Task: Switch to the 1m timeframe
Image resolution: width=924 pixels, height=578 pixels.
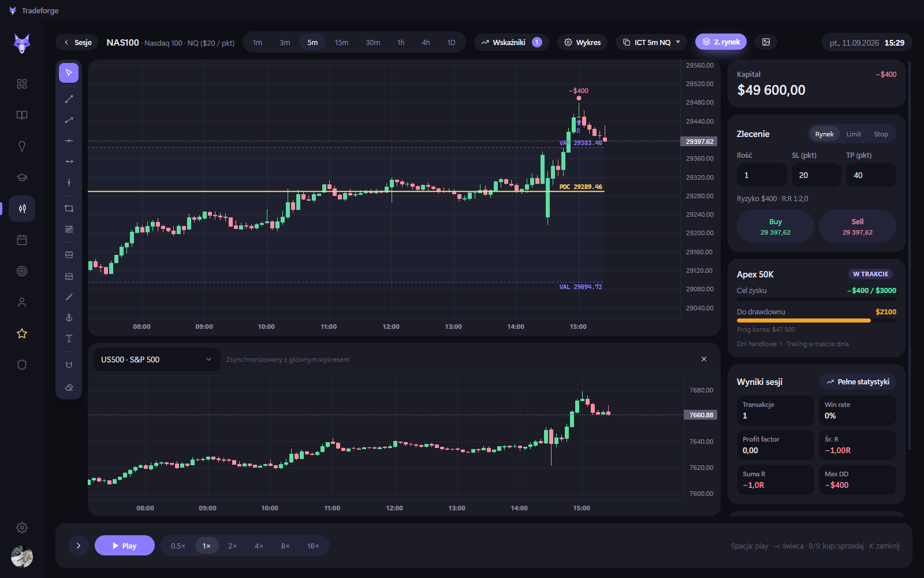Action: click(258, 42)
